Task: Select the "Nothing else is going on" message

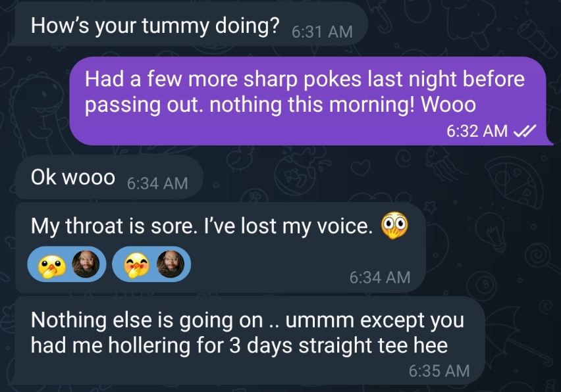Action: click(248, 332)
